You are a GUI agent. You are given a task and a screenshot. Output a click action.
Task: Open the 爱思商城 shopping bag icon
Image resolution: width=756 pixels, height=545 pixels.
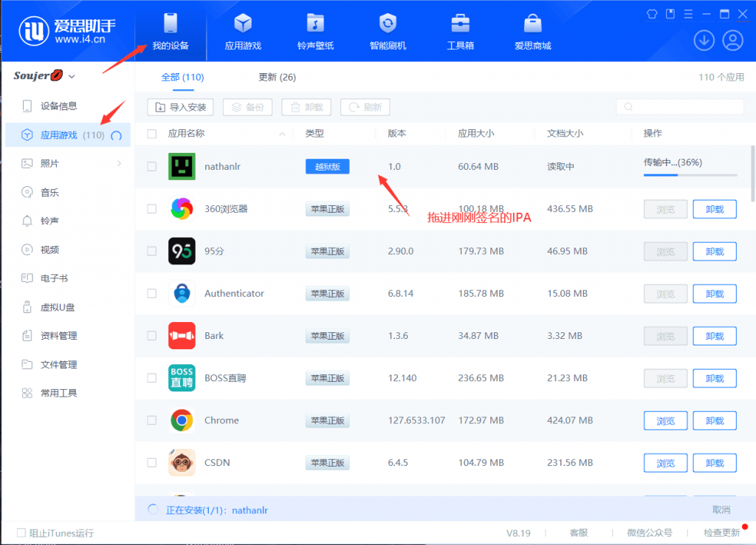coord(533,23)
